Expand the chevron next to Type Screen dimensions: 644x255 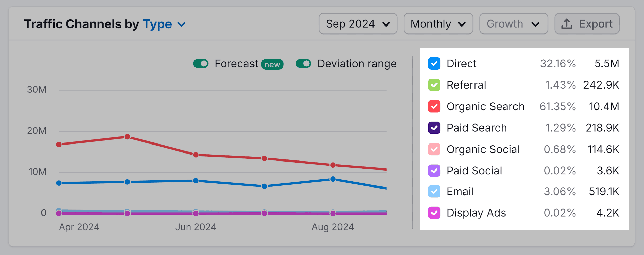[x=182, y=24]
